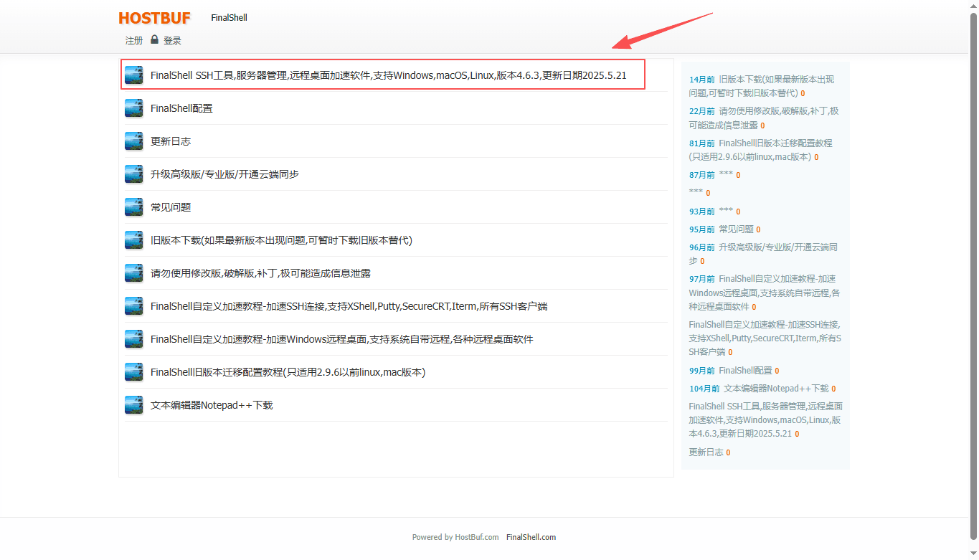Screen dimensions: 979x560
Task: Open the HOSTBUF logo home link
Action: tap(154, 18)
